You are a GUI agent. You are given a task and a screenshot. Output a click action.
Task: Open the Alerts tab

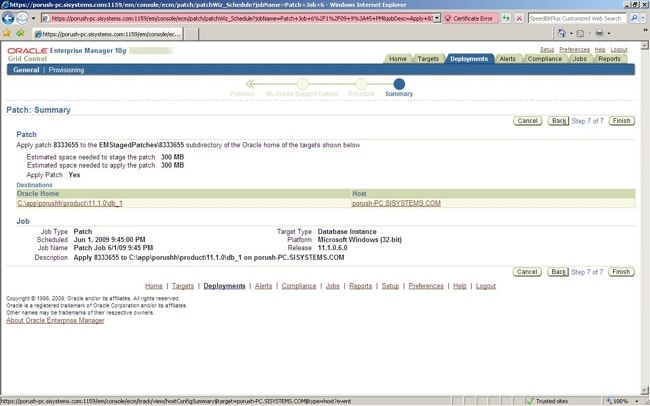508,59
